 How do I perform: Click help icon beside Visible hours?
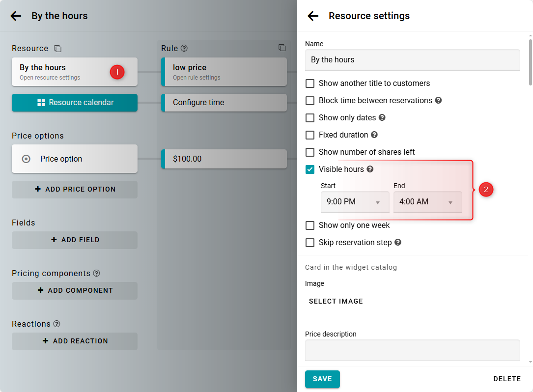(370, 169)
